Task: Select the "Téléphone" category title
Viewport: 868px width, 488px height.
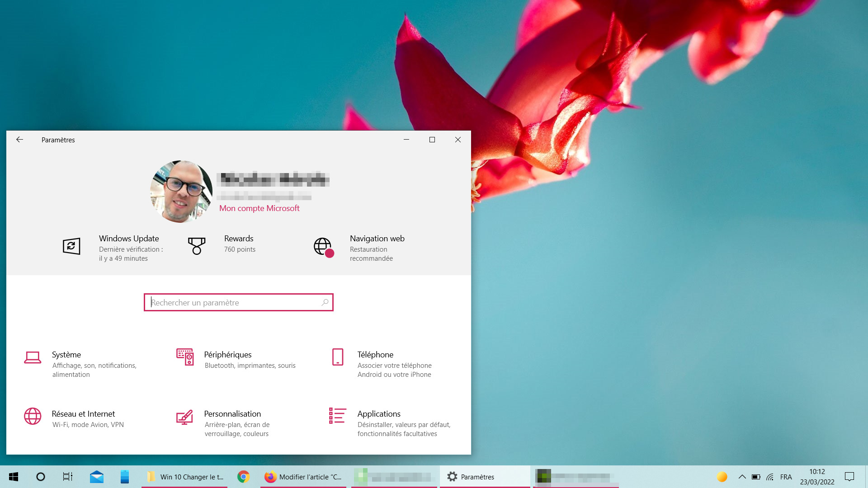Action: (375, 355)
